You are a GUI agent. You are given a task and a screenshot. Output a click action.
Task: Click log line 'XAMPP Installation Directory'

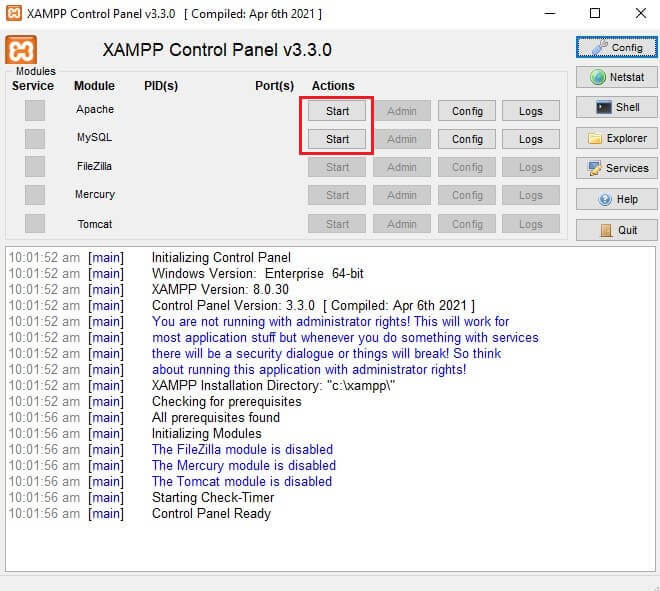tap(273, 386)
